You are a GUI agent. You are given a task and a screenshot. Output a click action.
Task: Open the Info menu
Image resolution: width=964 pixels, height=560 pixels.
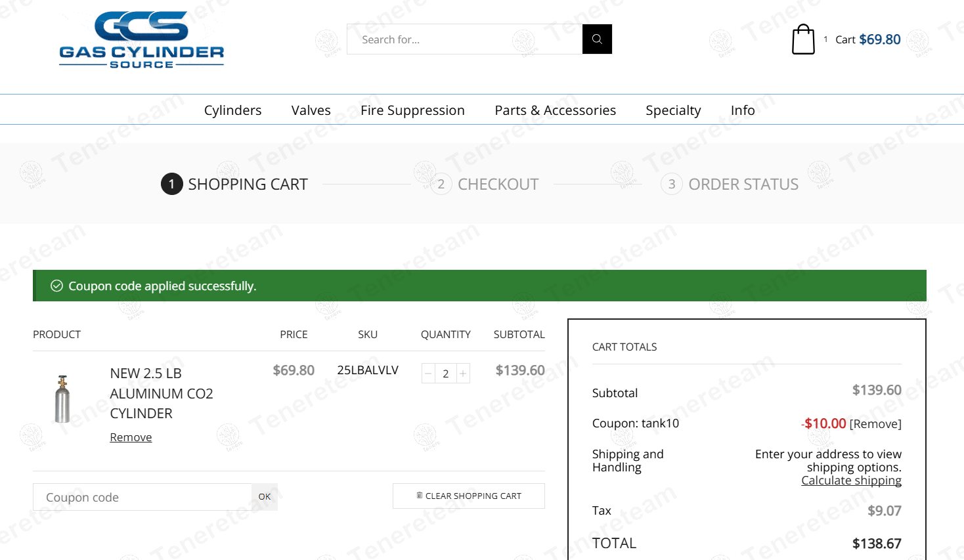pos(743,110)
